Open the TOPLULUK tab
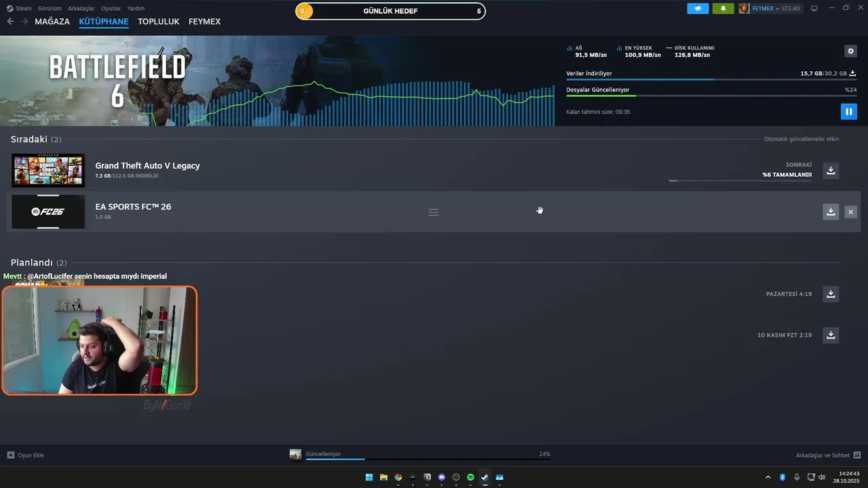The width and height of the screenshot is (868, 488). (159, 22)
